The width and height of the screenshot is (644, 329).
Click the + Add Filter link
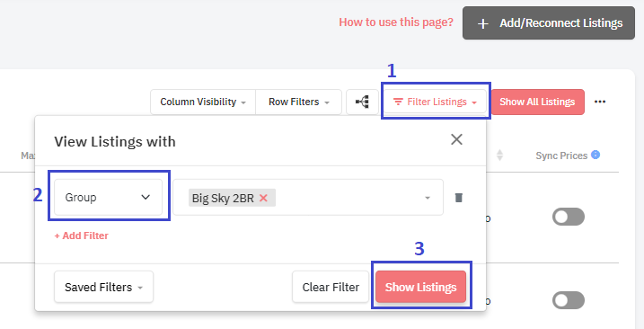coord(82,236)
